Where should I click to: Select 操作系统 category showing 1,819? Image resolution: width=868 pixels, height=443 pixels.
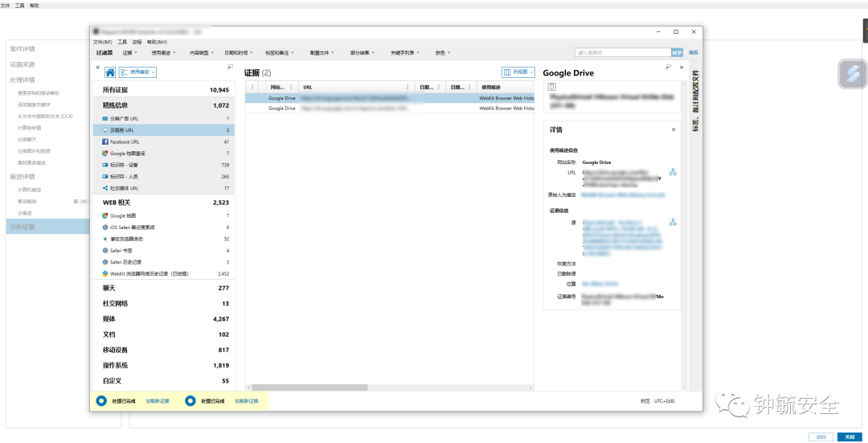(x=165, y=366)
